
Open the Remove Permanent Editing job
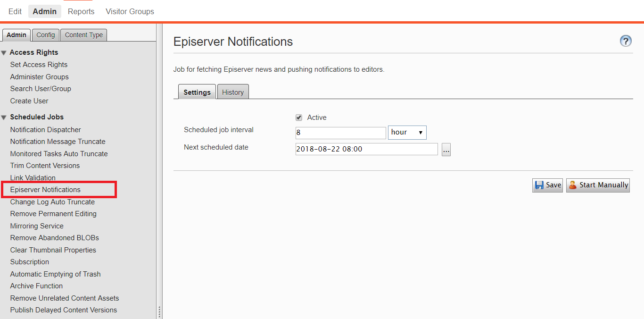53,214
